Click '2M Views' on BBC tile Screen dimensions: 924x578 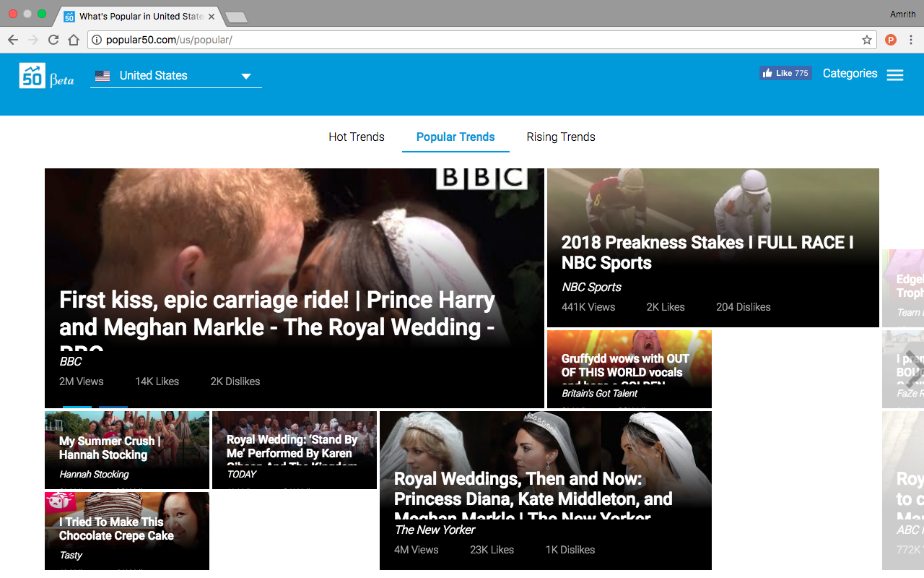point(82,381)
